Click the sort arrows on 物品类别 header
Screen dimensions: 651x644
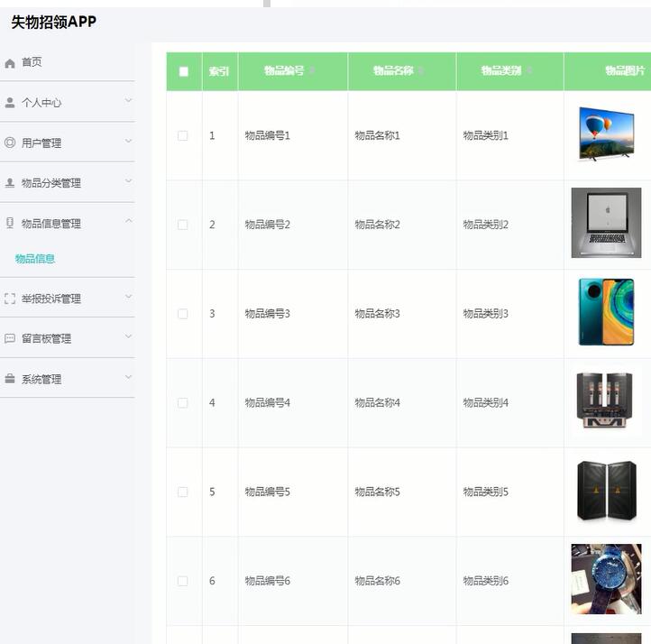point(529,70)
